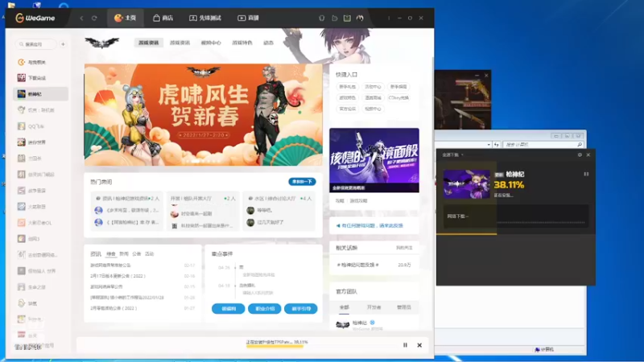Select 开发者 tab under 官方团队

click(x=374, y=307)
